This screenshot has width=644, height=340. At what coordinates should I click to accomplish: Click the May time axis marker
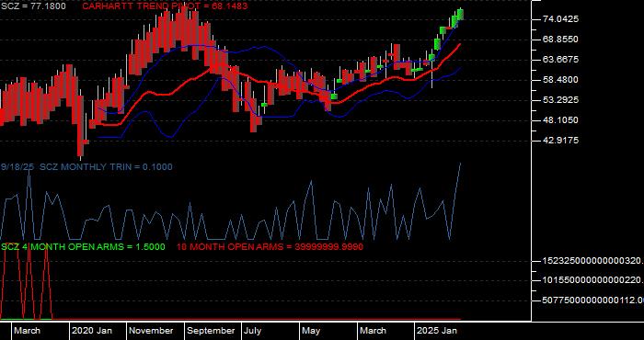click(x=312, y=331)
